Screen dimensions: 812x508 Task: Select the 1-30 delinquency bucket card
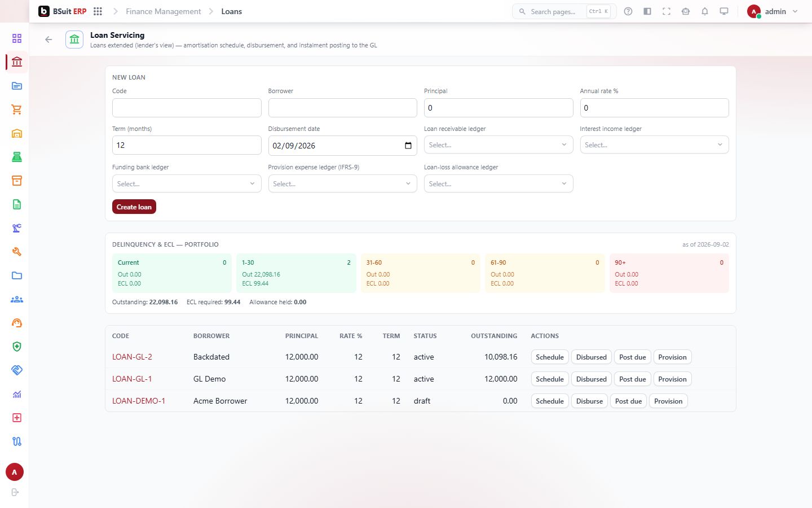pyautogui.click(x=296, y=273)
